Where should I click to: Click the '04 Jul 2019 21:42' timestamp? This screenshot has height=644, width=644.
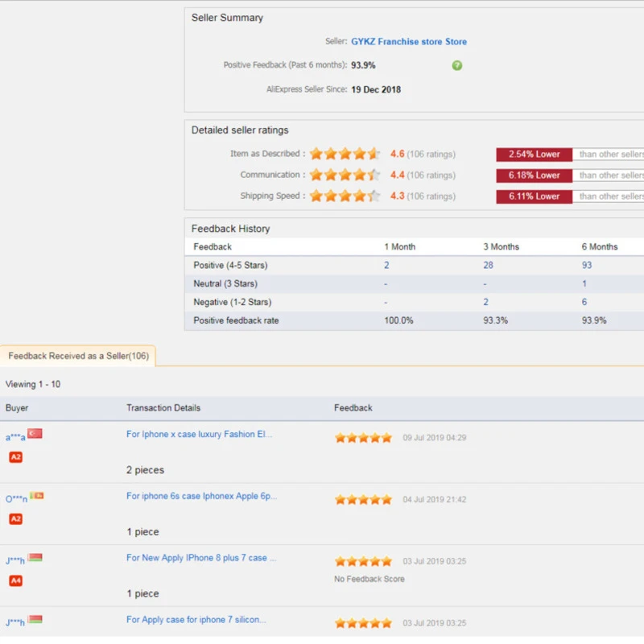tap(434, 499)
